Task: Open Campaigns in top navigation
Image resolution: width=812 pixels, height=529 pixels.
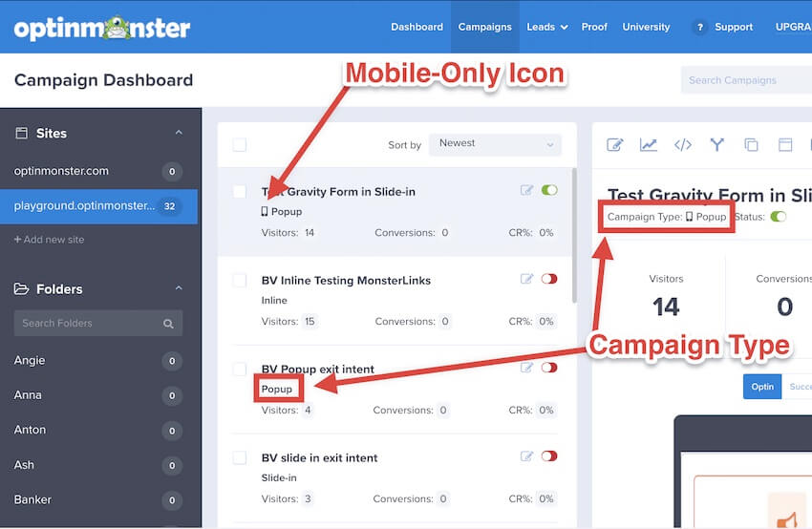Action: click(x=484, y=27)
